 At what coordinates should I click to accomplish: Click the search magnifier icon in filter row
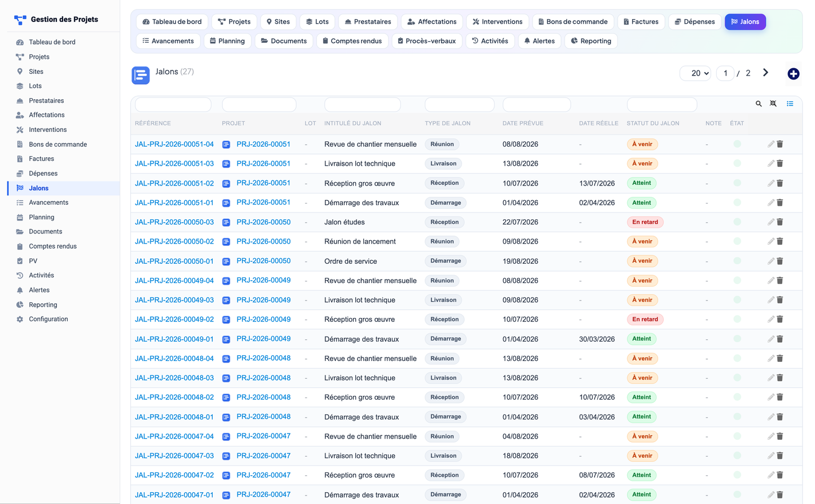(x=759, y=104)
